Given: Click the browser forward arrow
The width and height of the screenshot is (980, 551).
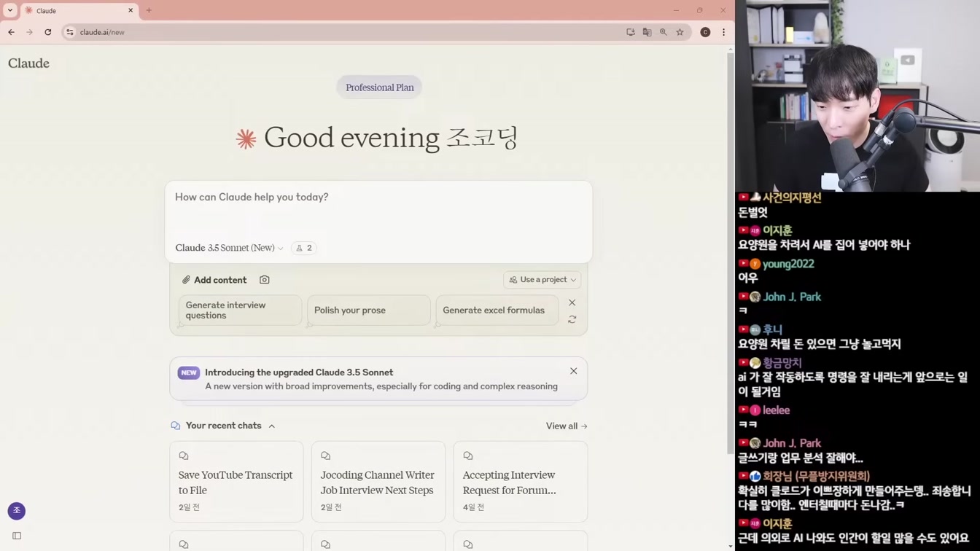Looking at the screenshot, I should [x=29, y=32].
